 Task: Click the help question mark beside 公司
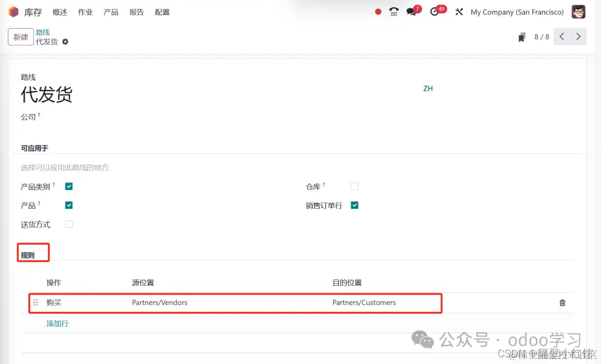click(x=39, y=115)
